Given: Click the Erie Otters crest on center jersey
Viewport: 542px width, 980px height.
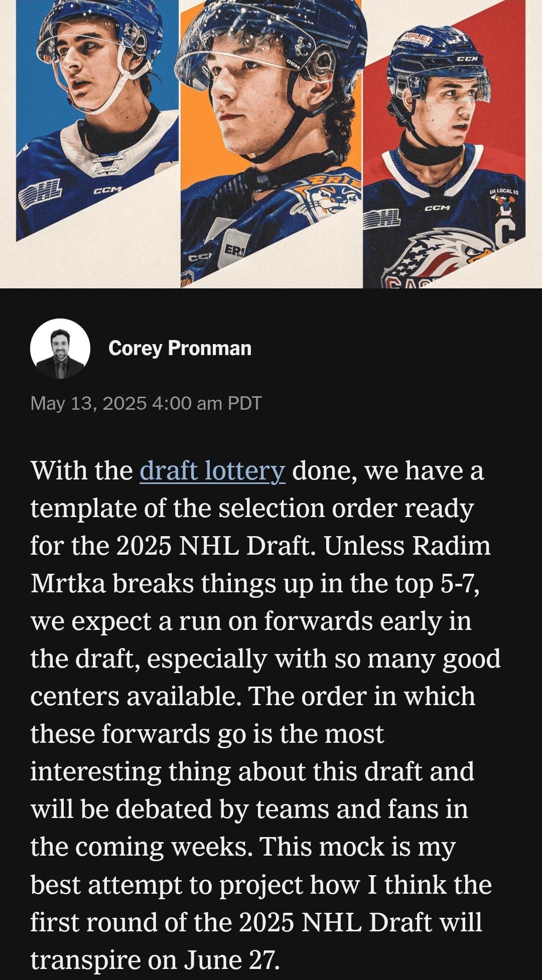Looking at the screenshot, I should tap(329, 198).
